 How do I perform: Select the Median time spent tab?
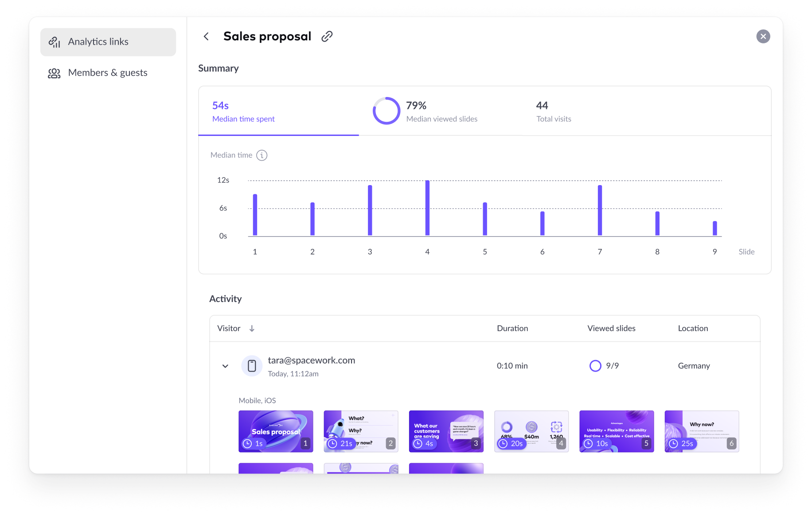[279, 112]
